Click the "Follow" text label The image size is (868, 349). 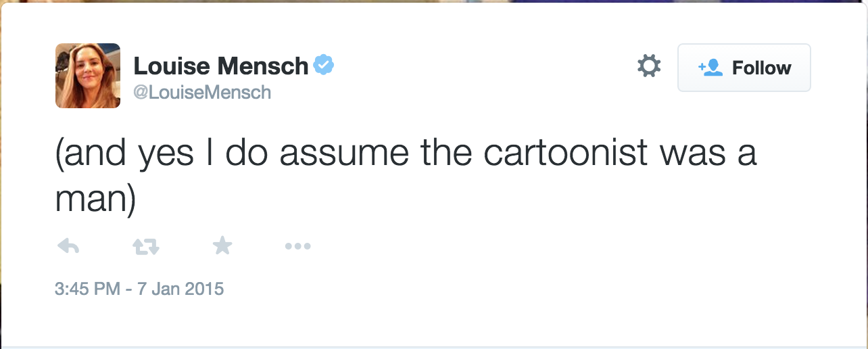pyautogui.click(x=762, y=68)
